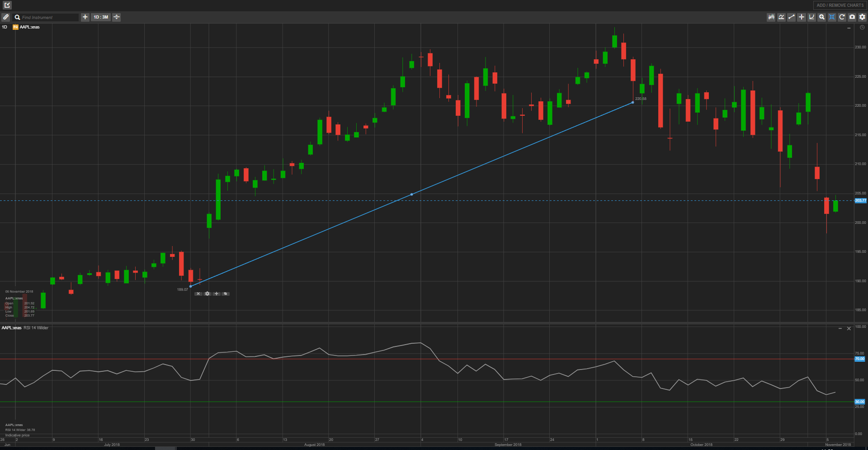
Task: Toggle the crosshair cursor tool
Action: coord(802,17)
